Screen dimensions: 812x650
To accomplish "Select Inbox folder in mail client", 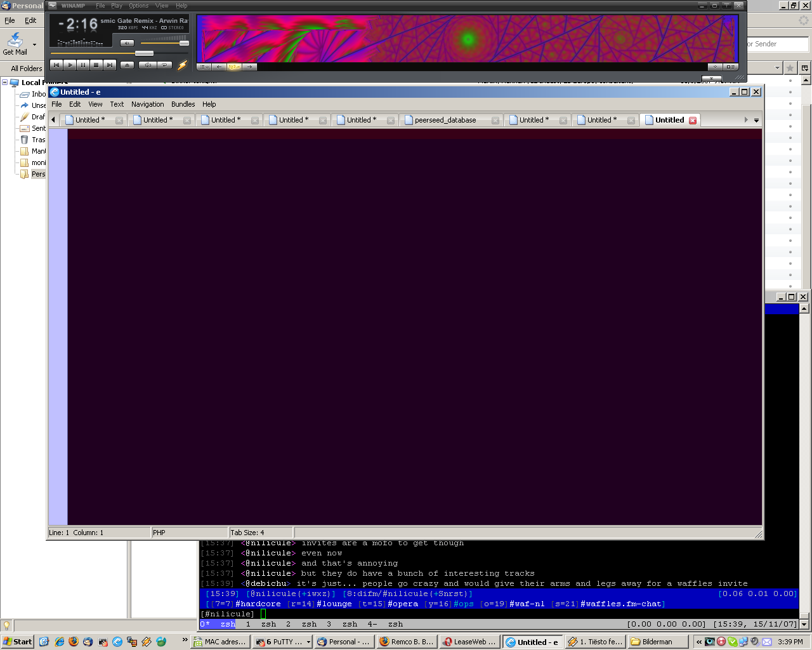I will point(33,94).
